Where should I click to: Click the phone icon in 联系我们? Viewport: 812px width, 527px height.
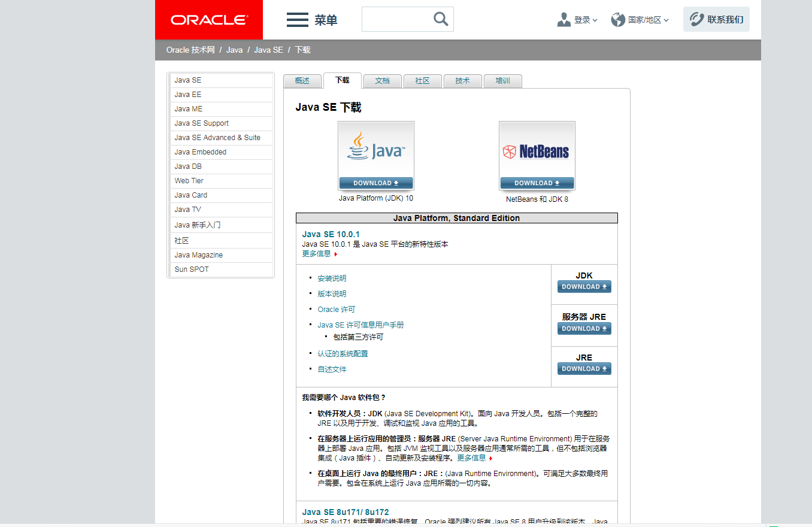(x=696, y=20)
